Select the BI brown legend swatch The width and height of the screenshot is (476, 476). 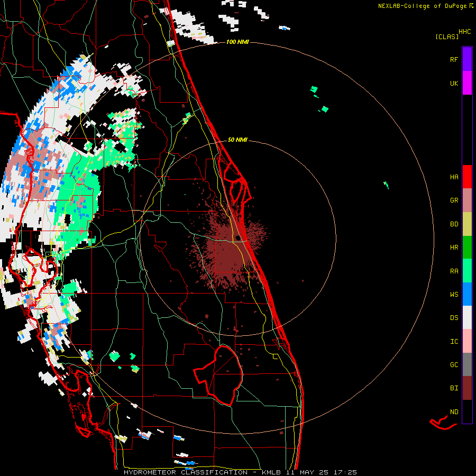[x=467, y=388]
